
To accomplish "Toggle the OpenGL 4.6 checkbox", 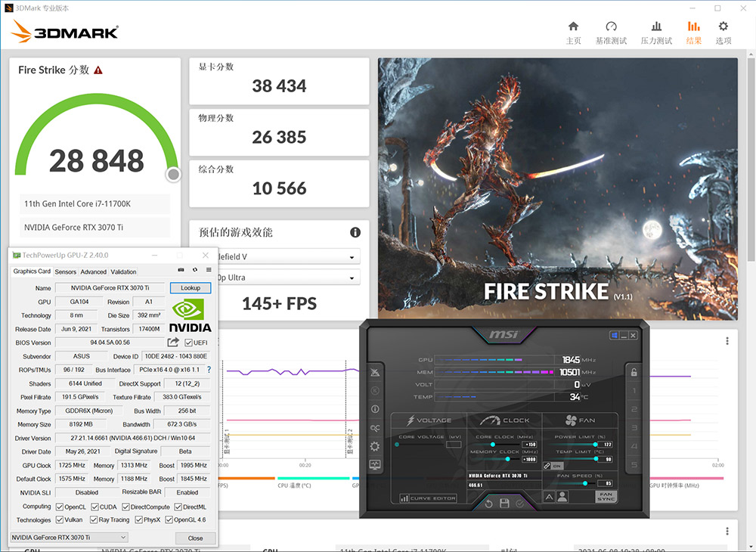I will pyautogui.click(x=169, y=519).
